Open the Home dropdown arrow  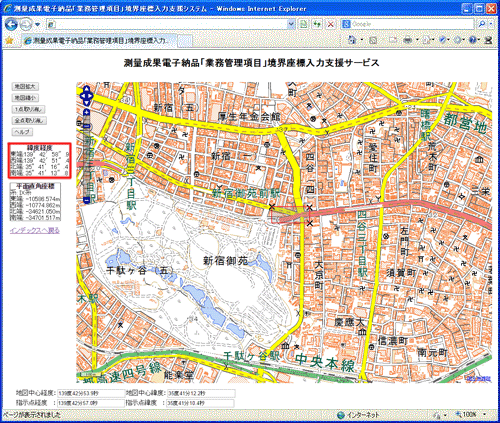[x=362, y=40]
